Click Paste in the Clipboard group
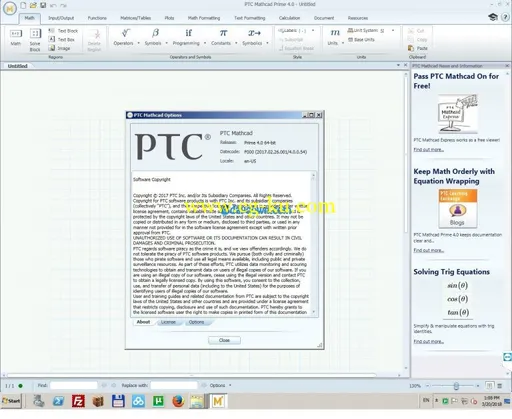The width and height of the screenshot is (512, 419). click(418, 48)
